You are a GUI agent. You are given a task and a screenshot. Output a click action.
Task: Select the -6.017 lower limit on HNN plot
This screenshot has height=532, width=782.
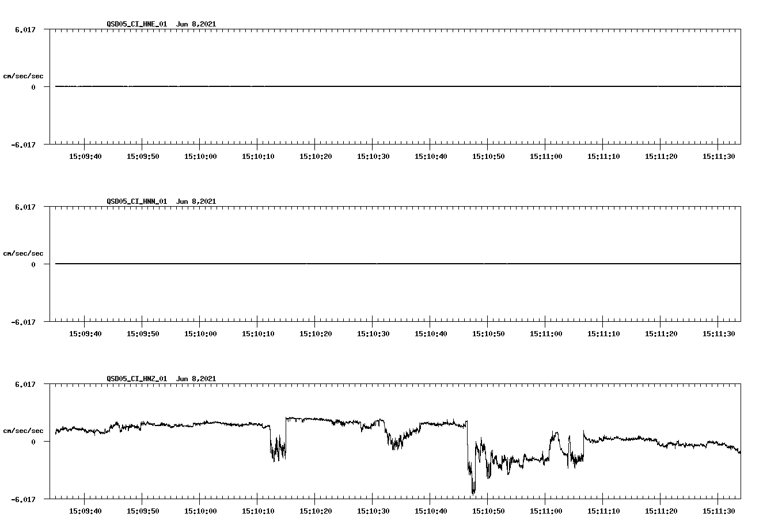[x=24, y=322]
